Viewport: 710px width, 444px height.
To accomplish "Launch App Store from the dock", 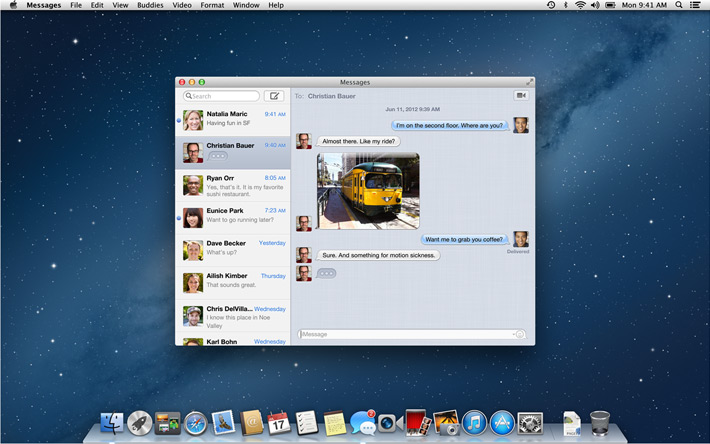I will pyautogui.click(x=502, y=424).
